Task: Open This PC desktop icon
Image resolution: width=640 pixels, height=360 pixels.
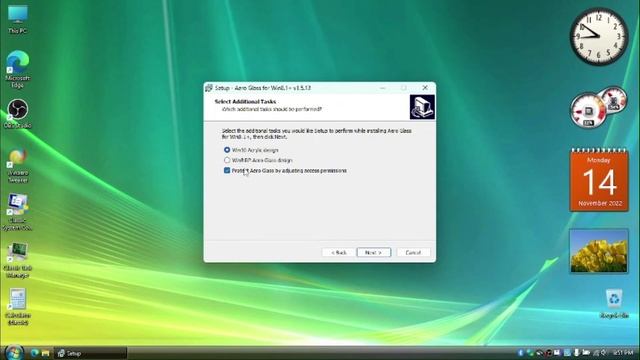Action: pos(18,19)
